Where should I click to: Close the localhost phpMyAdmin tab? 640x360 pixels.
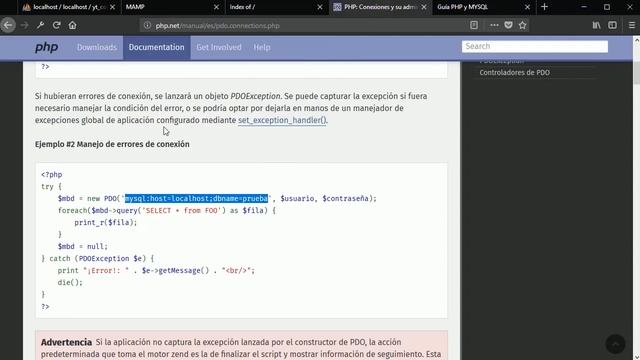point(113,7)
